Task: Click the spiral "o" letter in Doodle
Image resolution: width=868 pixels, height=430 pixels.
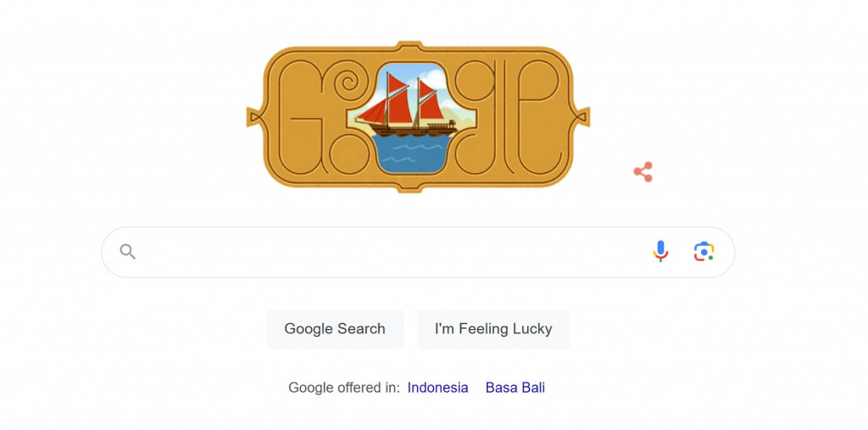Action: tap(348, 85)
